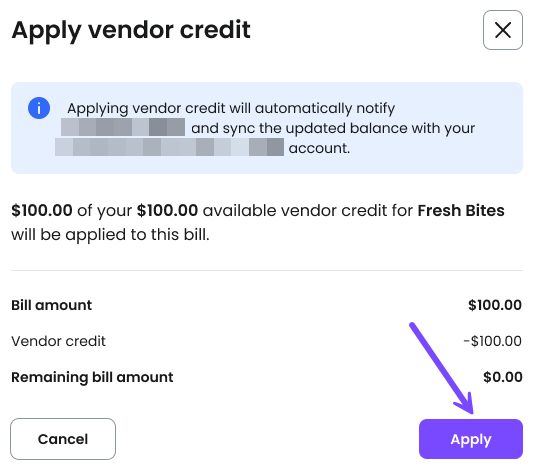Click the Apply button
The image size is (538, 472).
point(471,439)
